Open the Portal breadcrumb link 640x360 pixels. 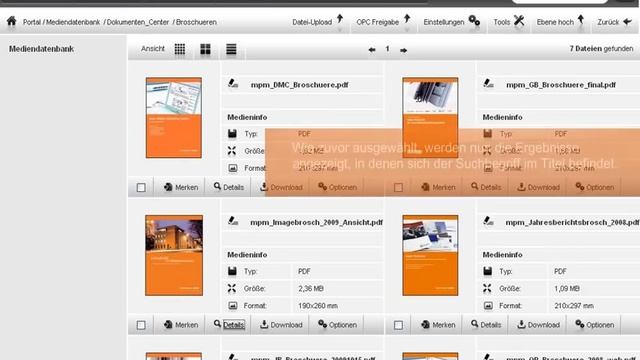32,22
